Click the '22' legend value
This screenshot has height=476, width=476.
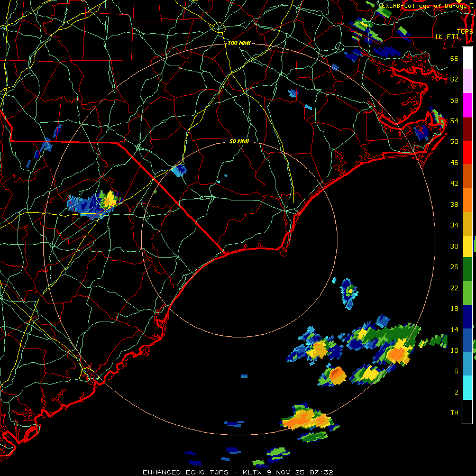[x=454, y=288]
